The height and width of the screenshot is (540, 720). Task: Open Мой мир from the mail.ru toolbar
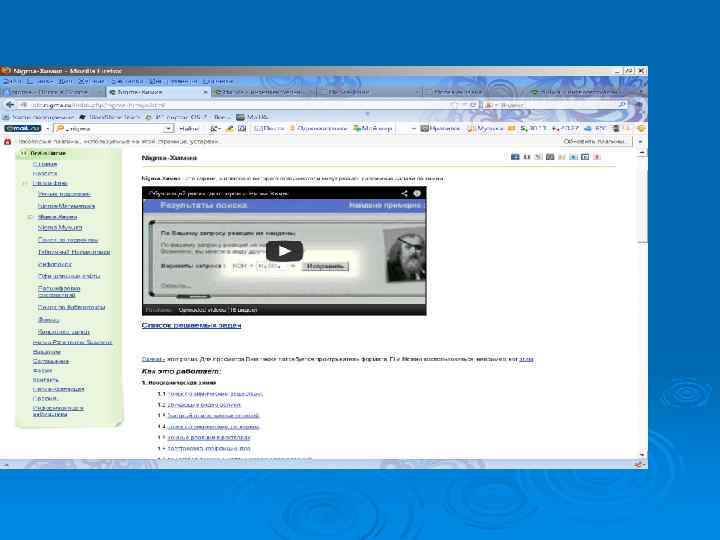(373, 129)
